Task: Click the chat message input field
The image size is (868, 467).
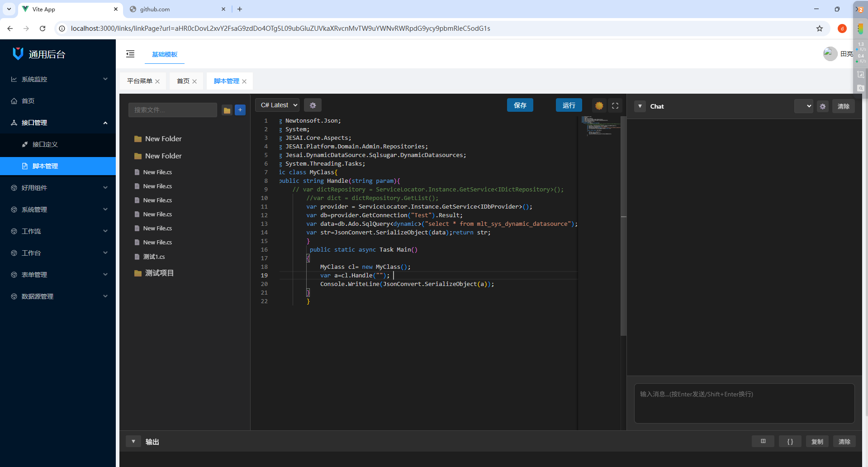Action: pos(745,403)
